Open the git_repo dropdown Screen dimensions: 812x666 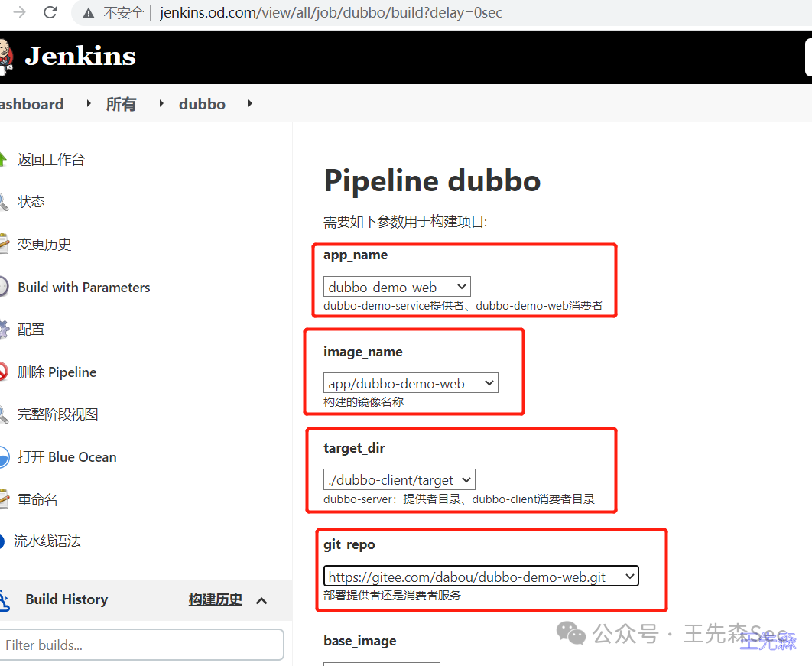pos(481,576)
